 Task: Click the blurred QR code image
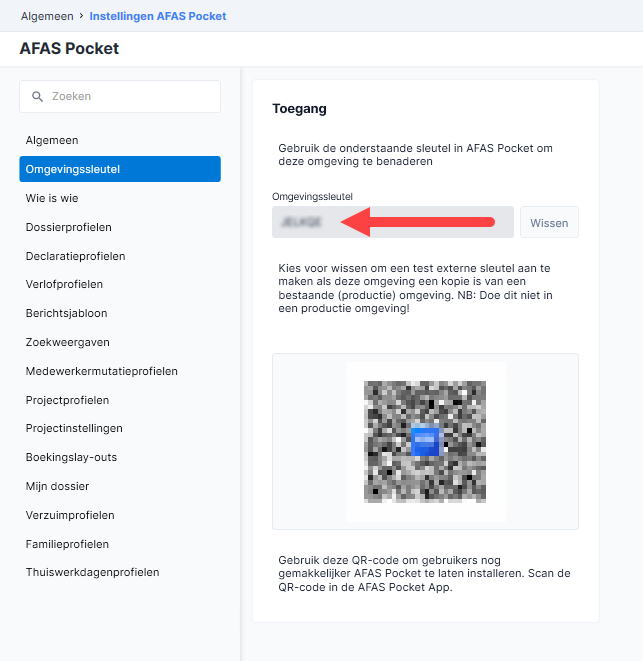[425, 442]
